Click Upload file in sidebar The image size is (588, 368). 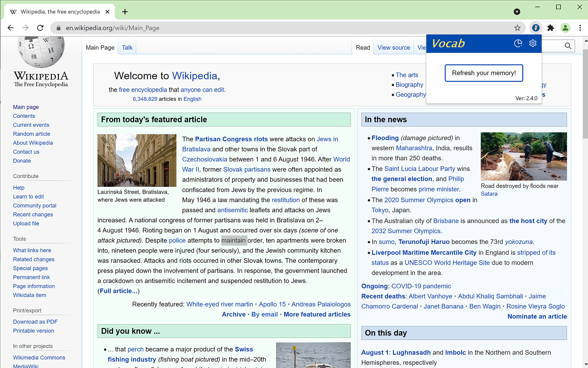[26, 224]
